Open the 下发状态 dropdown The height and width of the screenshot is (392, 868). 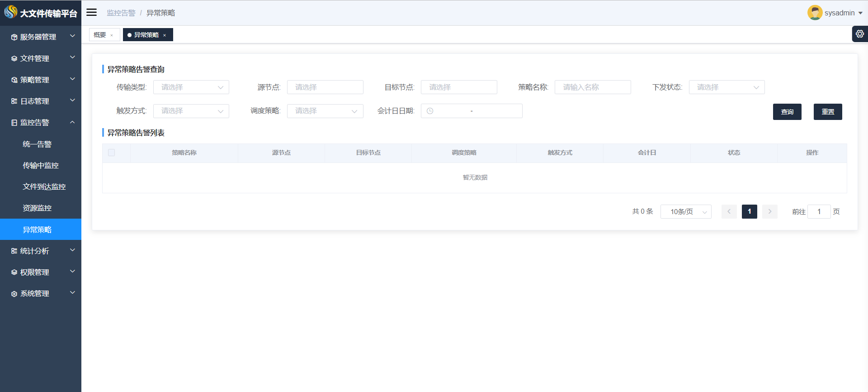pyautogui.click(x=726, y=87)
